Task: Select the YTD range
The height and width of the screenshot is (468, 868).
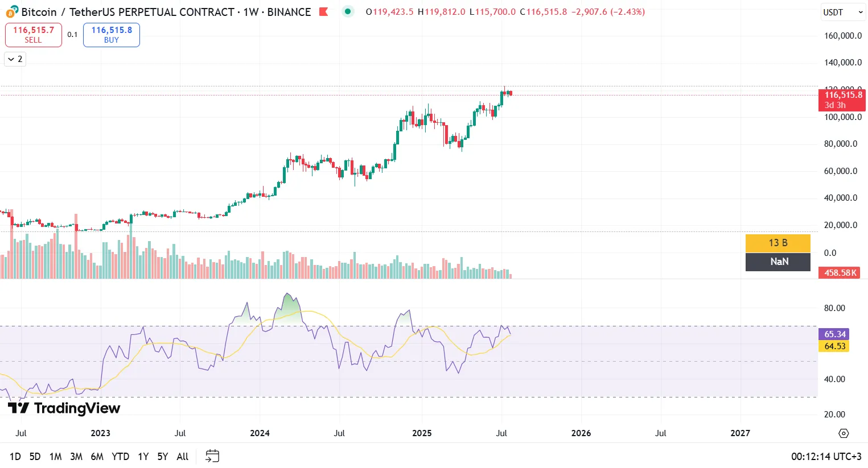Action: [120, 457]
